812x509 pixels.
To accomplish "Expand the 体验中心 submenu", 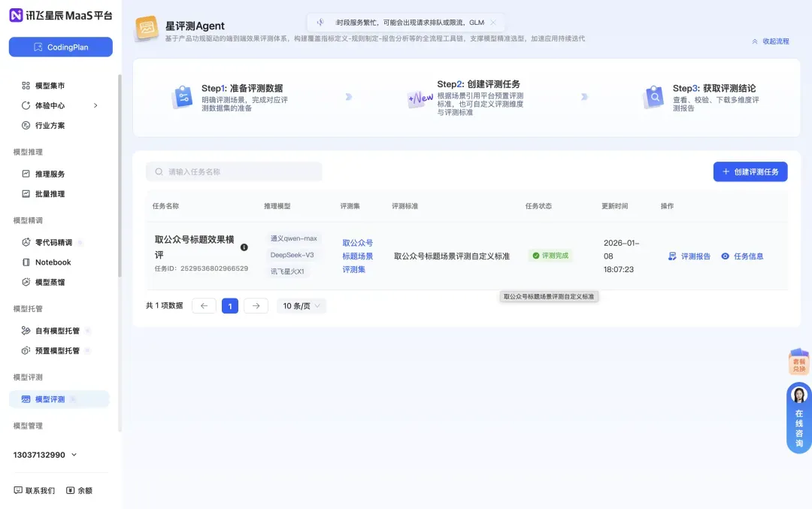I will (95, 105).
